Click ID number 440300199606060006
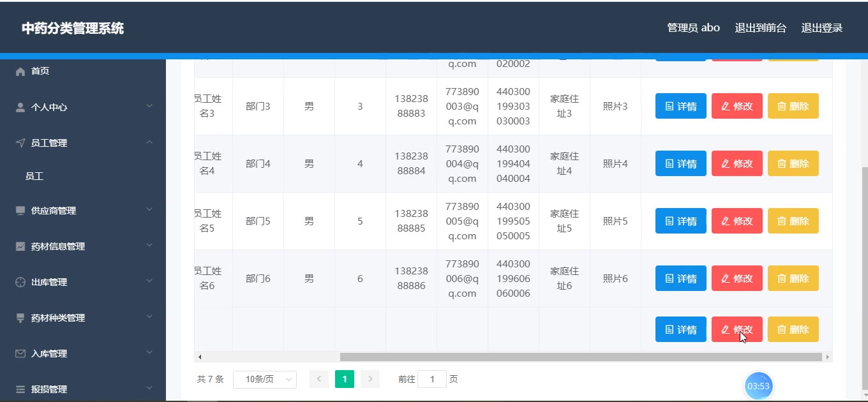The height and width of the screenshot is (402, 868). coord(513,278)
